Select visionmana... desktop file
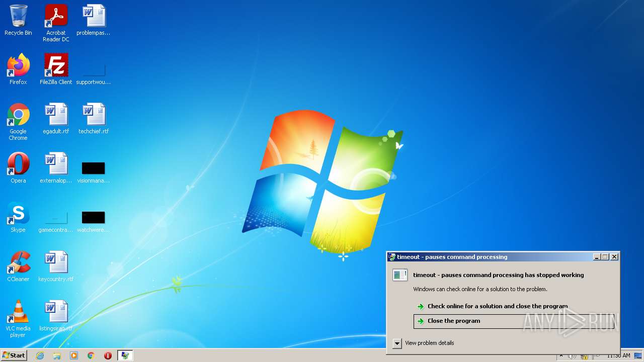The image size is (644, 362). tap(94, 172)
